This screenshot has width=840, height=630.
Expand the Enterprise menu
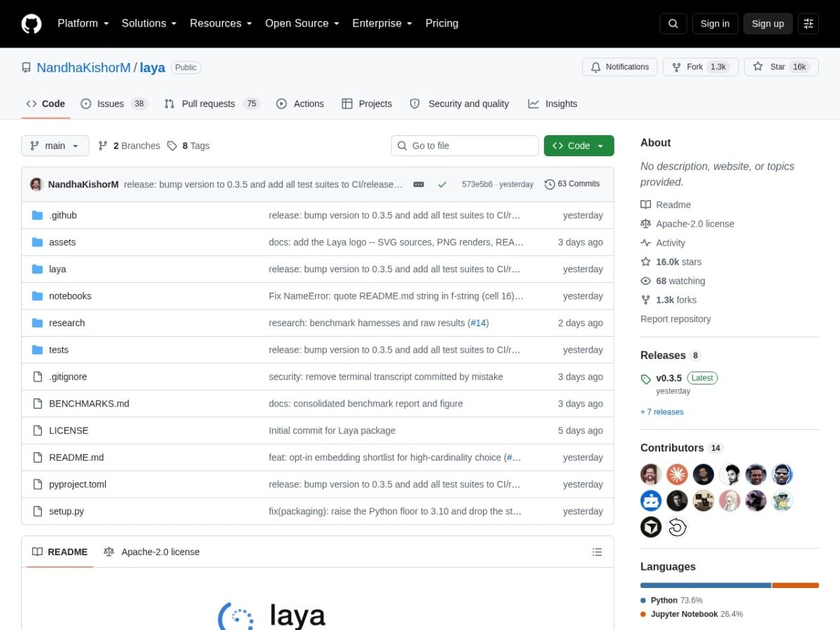382,23
